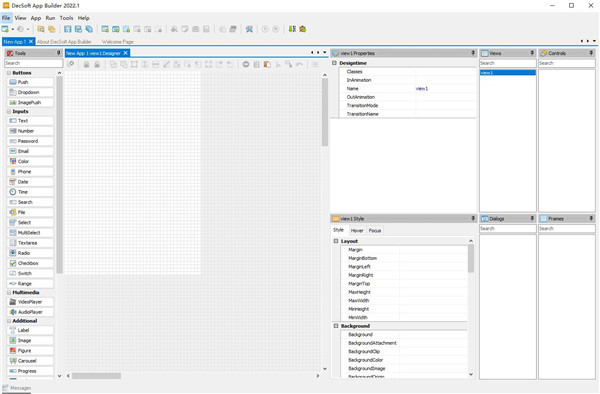600x394 pixels.
Task: Click the Save all icon in toolbar
Action: 89,29
